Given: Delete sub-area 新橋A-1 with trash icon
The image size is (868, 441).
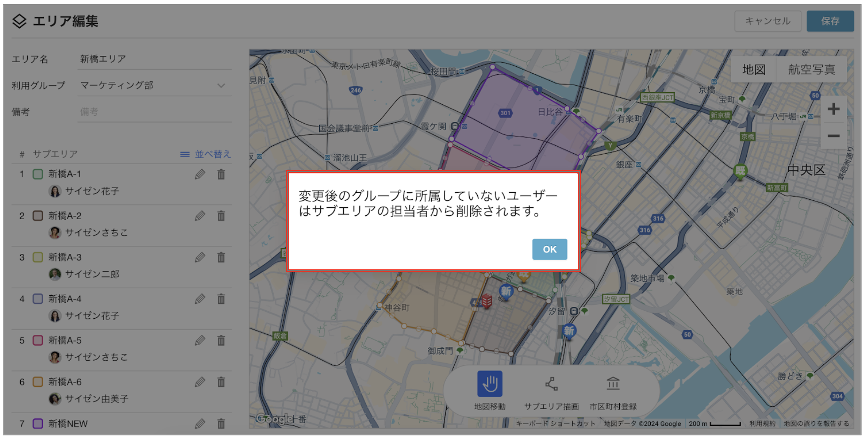Looking at the screenshot, I should coord(221,174).
